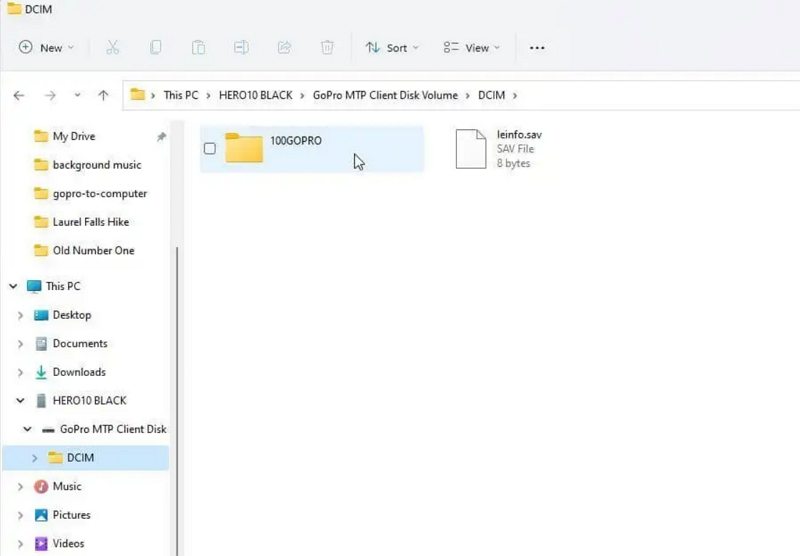This screenshot has width=800, height=556.
Task: Expand the Pictures tree node
Action: pos(20,515)
